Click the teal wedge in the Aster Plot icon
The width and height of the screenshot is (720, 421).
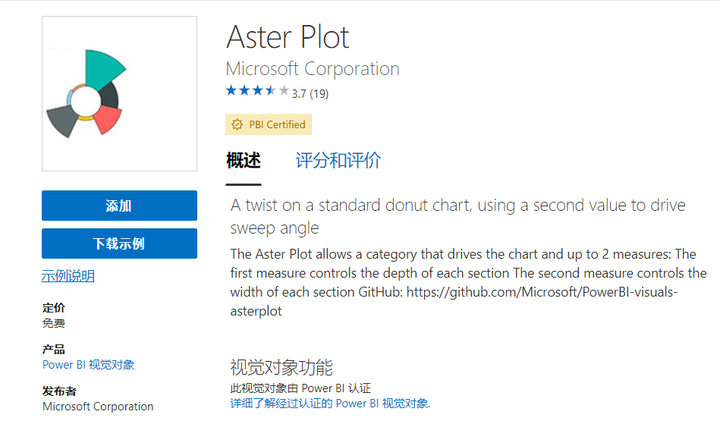coord(103,69)
